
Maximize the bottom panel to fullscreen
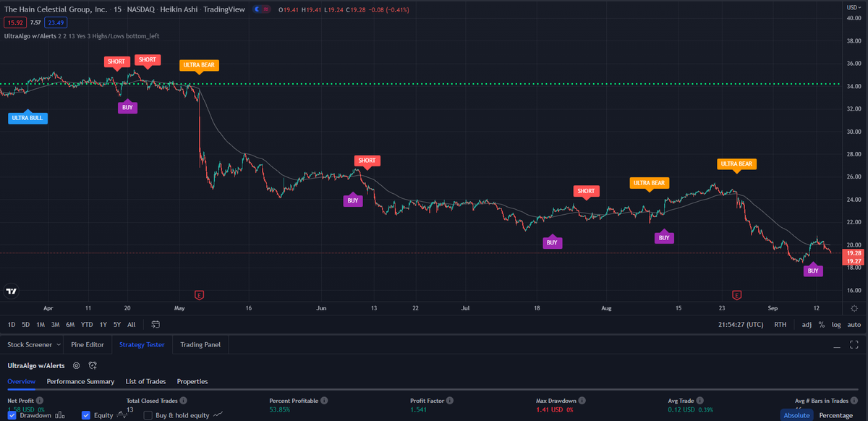pos(854,345)
